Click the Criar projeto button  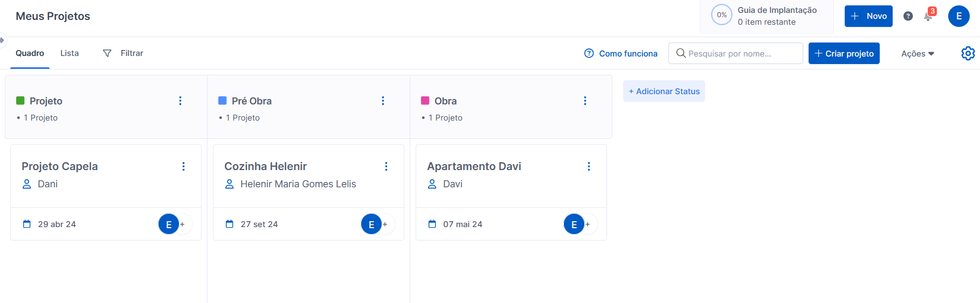(844, 53)
